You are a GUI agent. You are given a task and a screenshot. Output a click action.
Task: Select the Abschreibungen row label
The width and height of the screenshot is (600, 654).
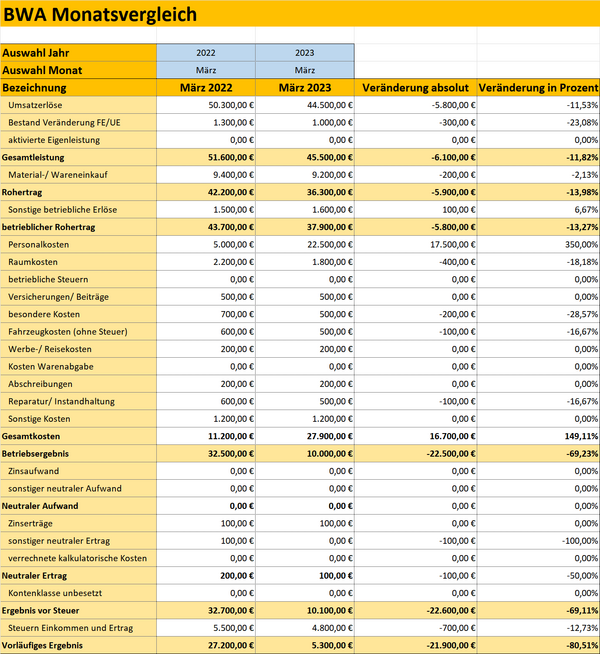click(40, 384)
